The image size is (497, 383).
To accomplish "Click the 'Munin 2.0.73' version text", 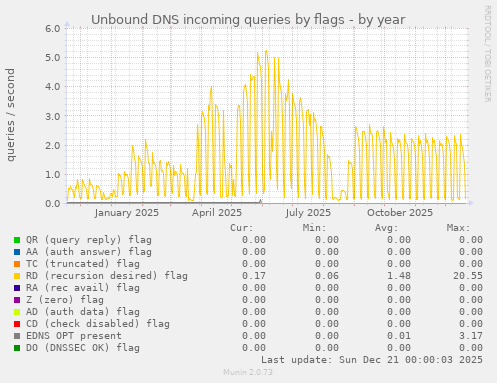I will pyautogui.click(x=248, y=372).
